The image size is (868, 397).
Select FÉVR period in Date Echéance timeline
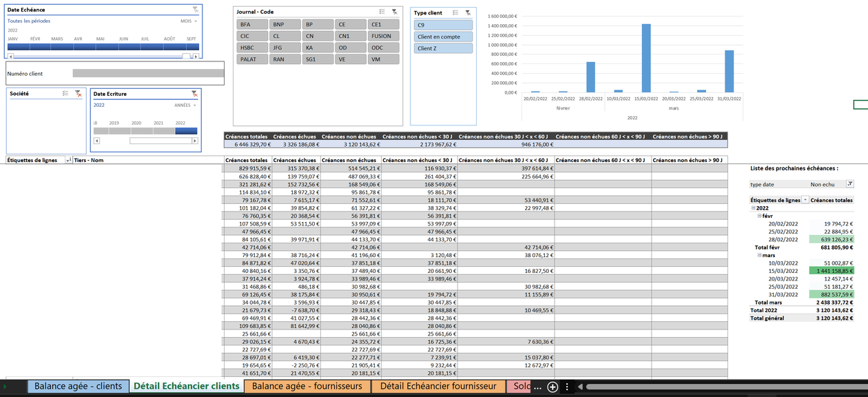click(40, 48)
